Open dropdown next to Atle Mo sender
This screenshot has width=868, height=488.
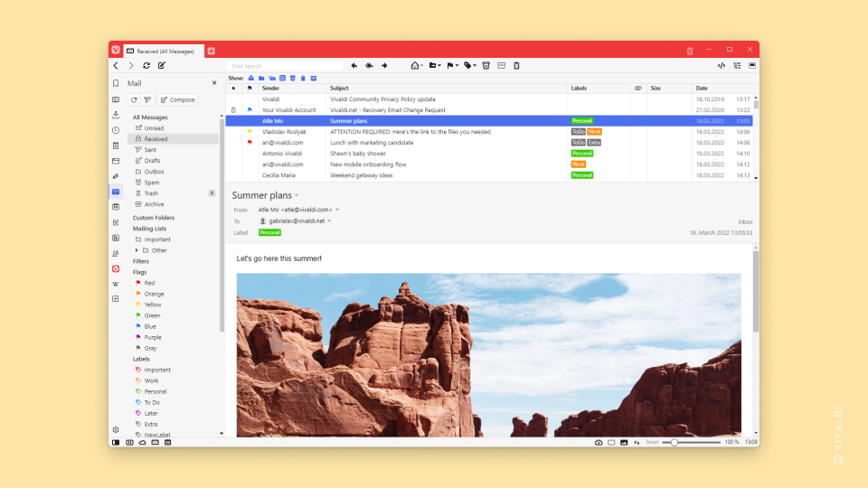click(337, 211)
